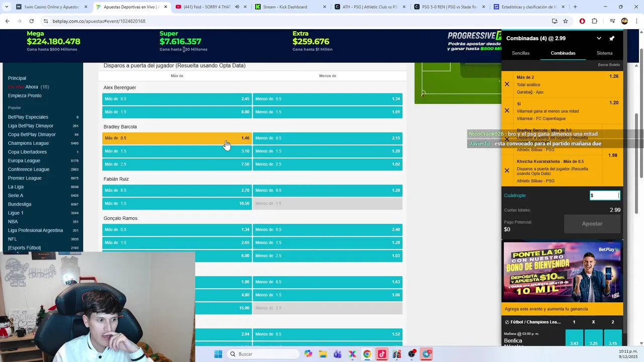The width and height of the screenshot is (644, 362).
Task: Select Bradley Barcola Más de 1.5 at 3.10
Action: [177, 151]
